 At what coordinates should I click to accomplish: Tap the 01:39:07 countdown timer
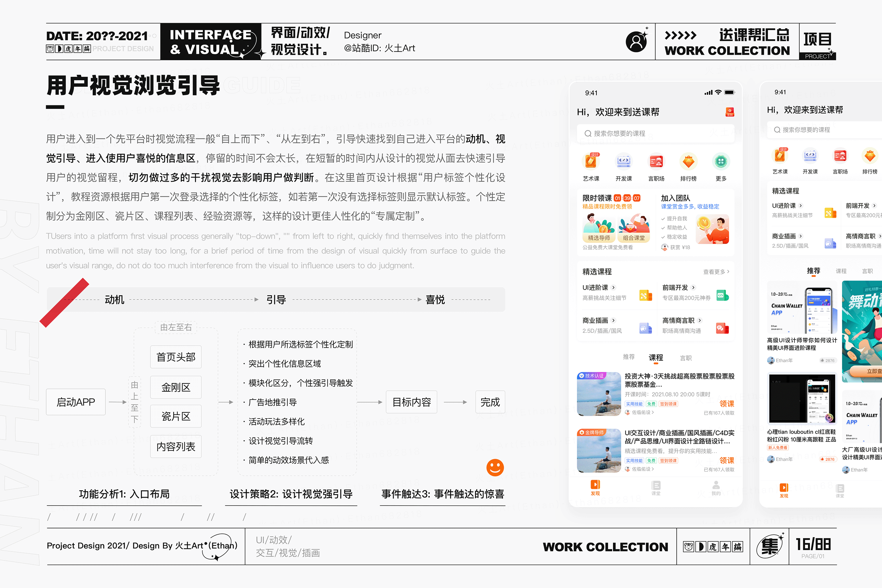(x=627, y=198)
